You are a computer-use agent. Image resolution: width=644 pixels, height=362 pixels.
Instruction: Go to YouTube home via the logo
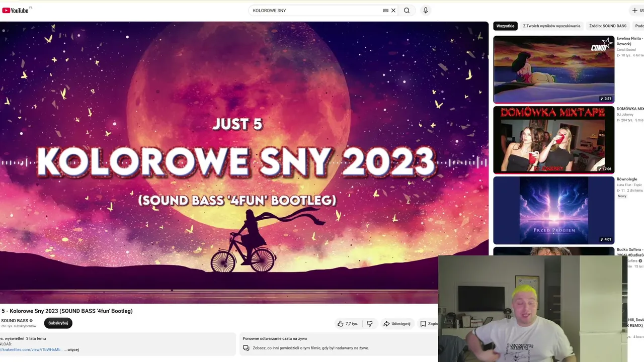coord(15,10)
